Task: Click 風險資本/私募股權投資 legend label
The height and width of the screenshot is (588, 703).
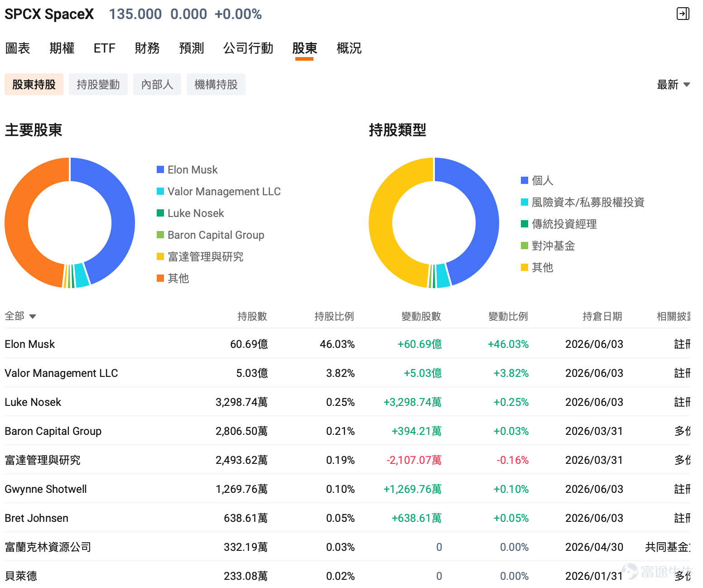Action: pos(588,202)
